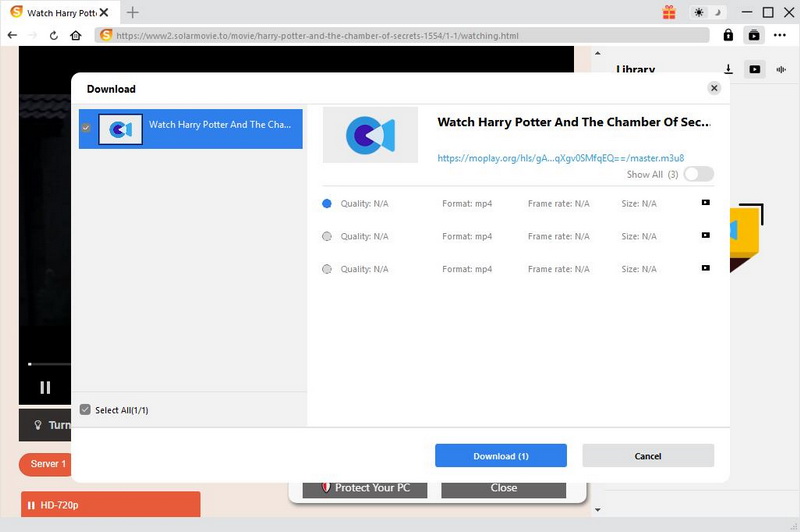Close the Watch Harry Potter tab
The image size is (800, 532).
(x=104, y=12)
